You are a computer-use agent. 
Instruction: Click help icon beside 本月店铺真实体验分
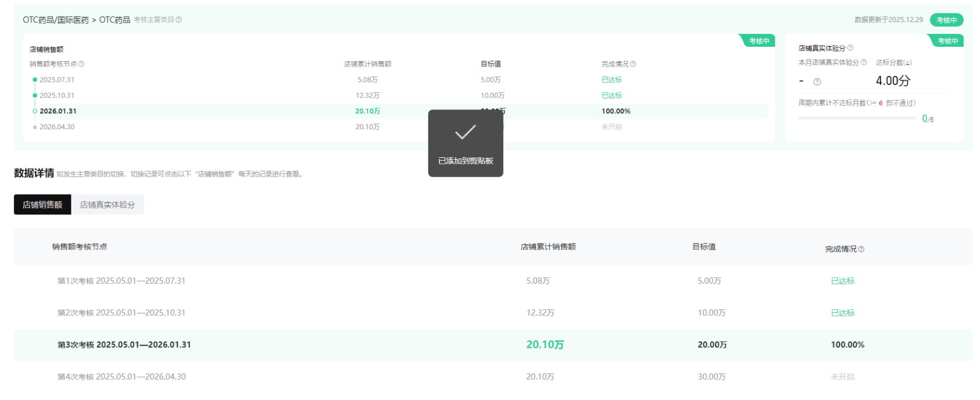[x=864, y=63]
